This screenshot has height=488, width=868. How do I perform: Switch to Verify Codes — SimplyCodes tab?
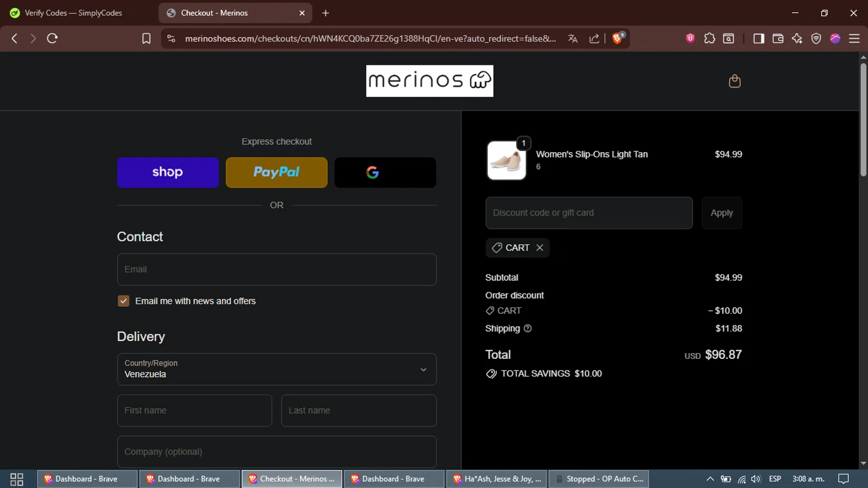(x=75, y=13)
